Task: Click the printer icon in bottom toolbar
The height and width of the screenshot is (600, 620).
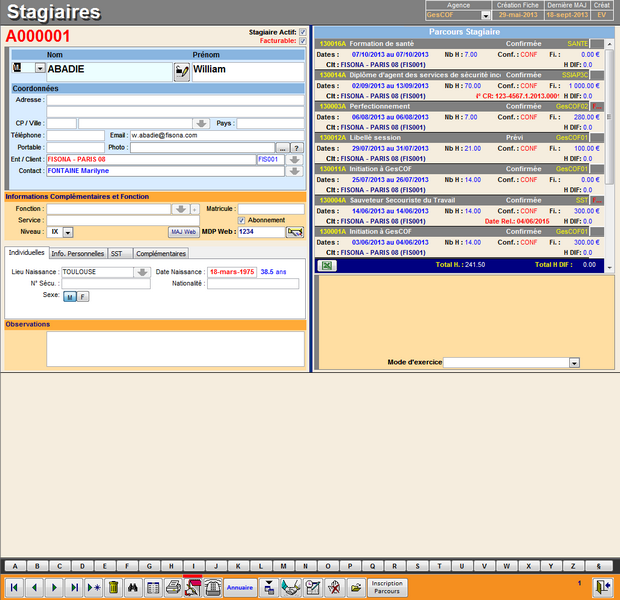Action: [x=173, y=587]
